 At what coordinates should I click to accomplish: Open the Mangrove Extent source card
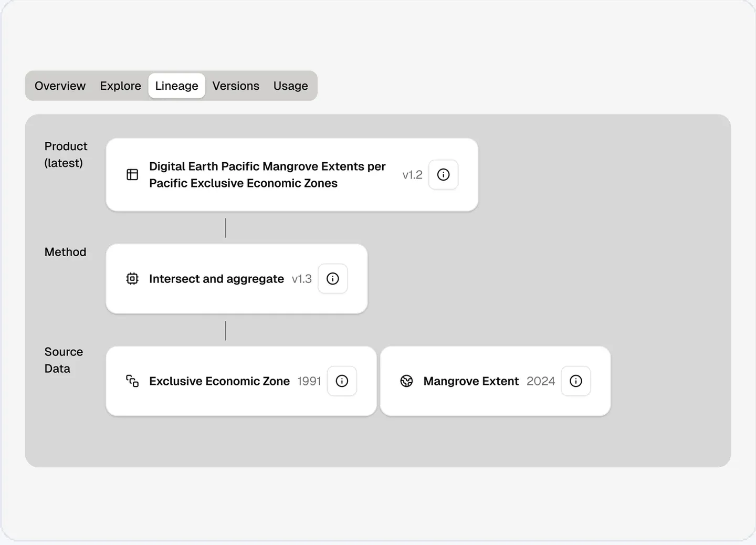pyautogui.click(x=495, y=381)
